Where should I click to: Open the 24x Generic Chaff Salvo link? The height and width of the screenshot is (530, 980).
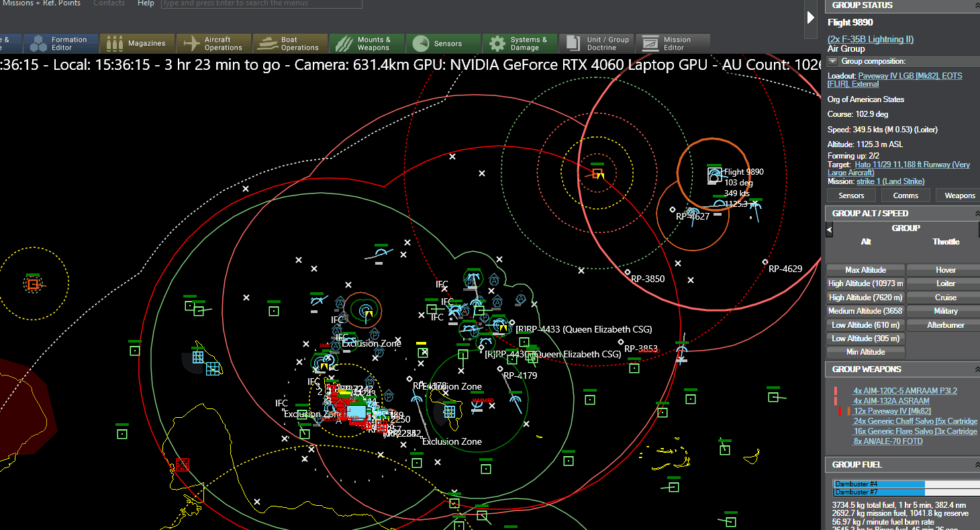pyautogui.click(x=915, y=421)
